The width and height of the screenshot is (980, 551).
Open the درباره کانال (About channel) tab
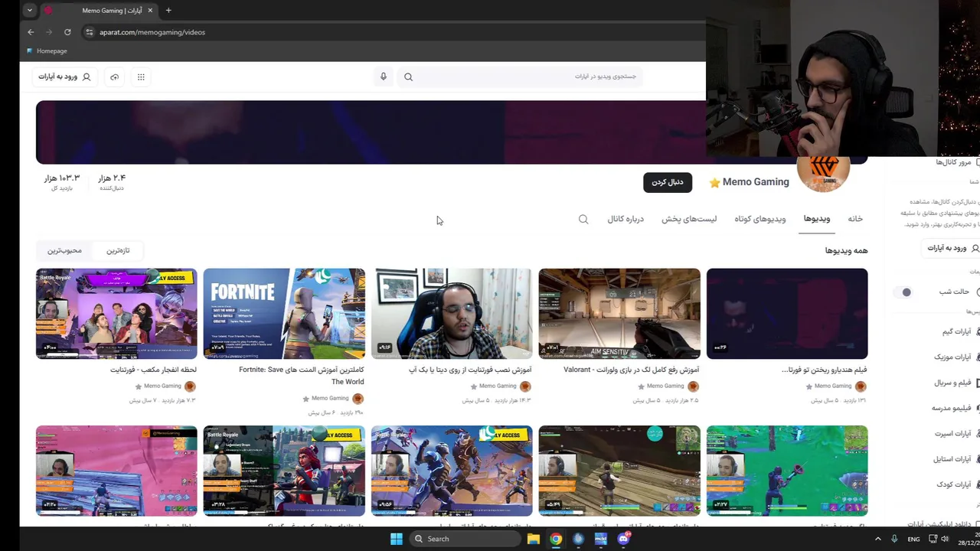tap(626, 219)
